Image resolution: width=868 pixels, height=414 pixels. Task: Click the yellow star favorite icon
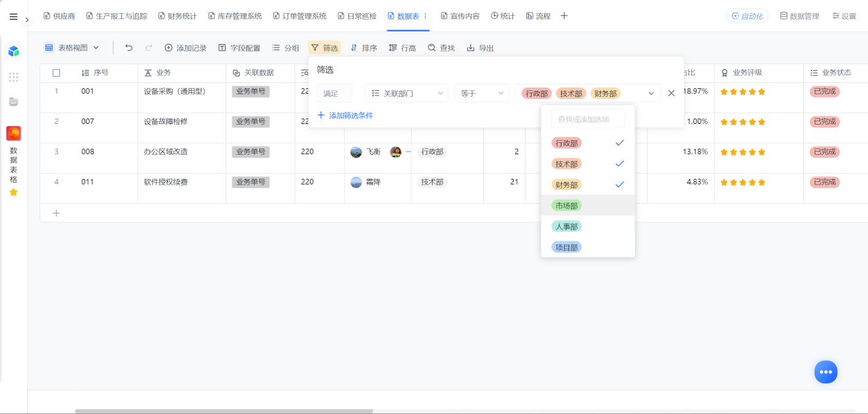point(13,192)
